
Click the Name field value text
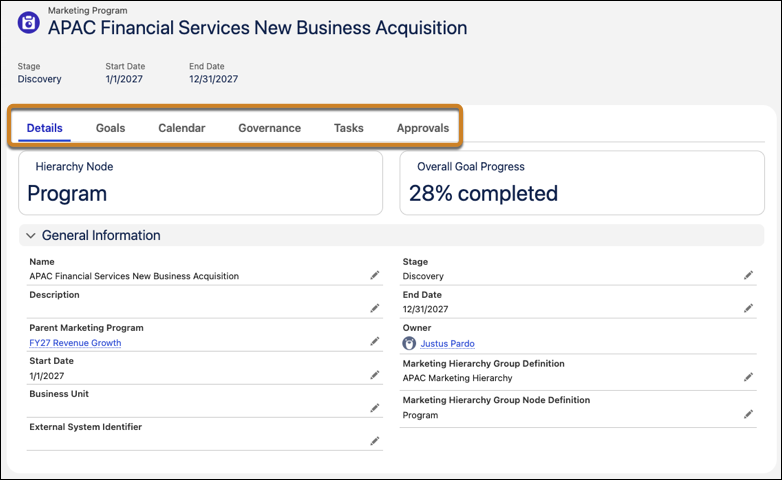134,276
